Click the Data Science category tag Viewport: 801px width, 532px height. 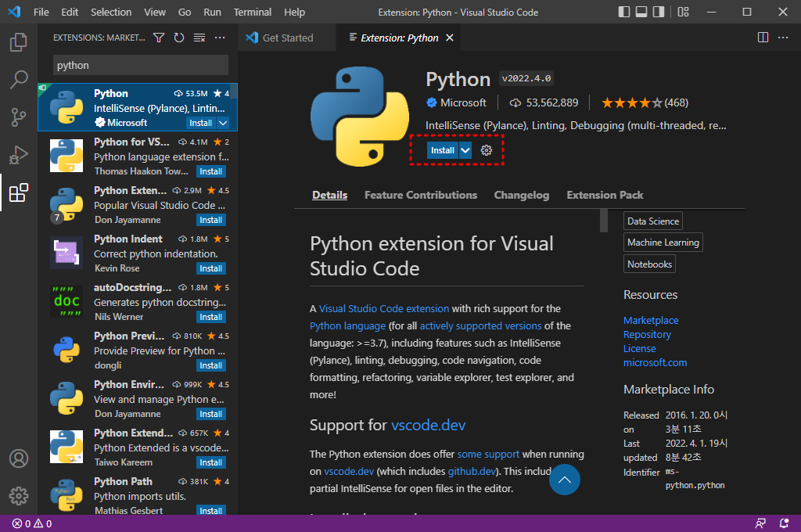pos(653,221)
